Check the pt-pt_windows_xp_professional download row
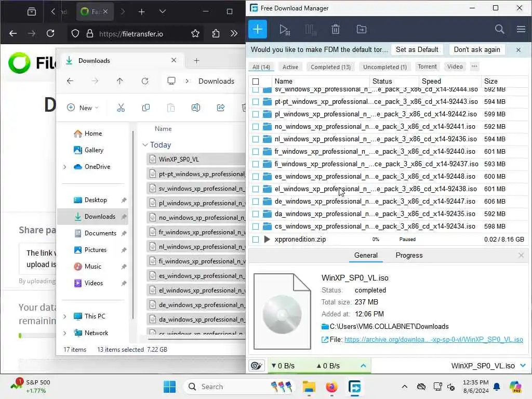Image resolution: width=532 pixels, height=399 pixels. coord(256,102)
